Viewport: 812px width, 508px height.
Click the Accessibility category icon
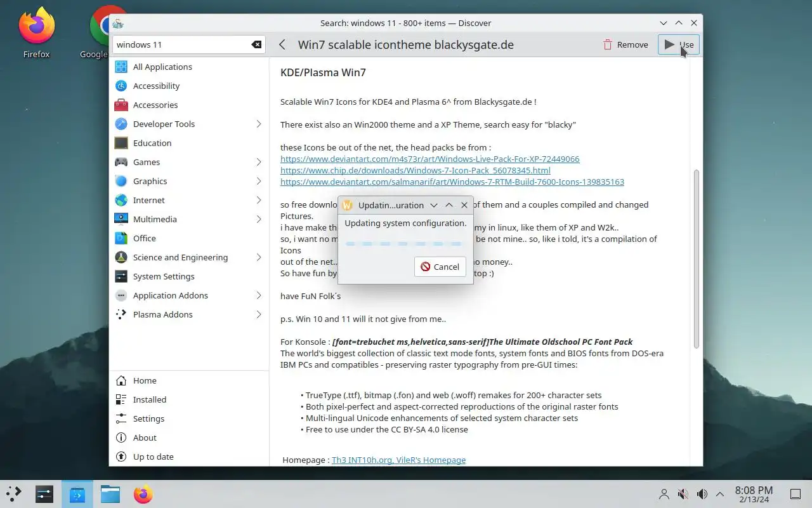coord(121,86)
